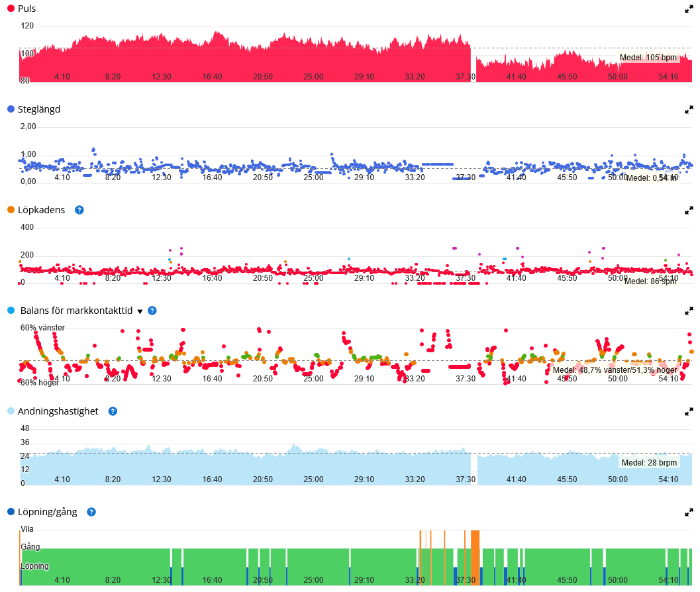Click the red Puls legend dot
This screenshot has width=700, height=592.
click(11, 9)
